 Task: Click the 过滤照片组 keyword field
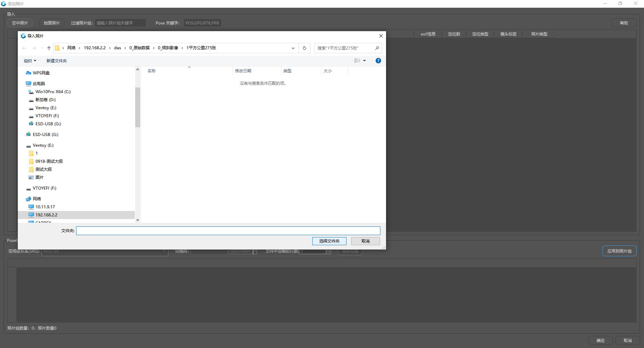[120, 23]
